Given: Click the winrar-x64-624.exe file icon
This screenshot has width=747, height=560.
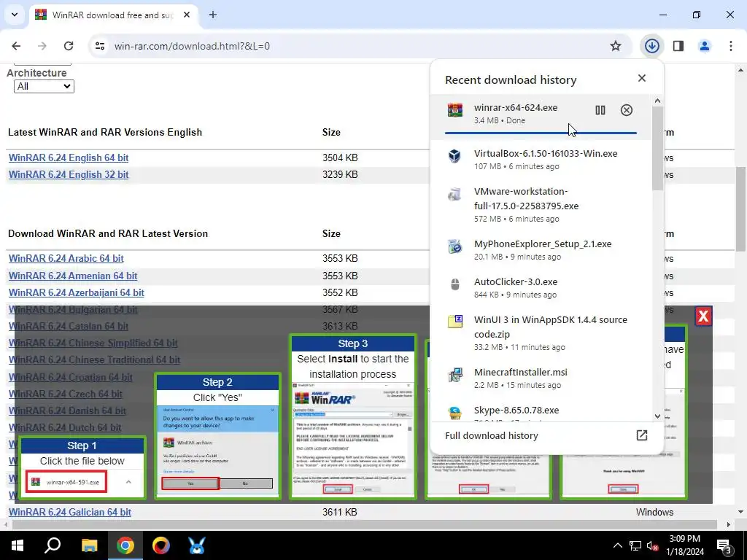Looking at the screenshot, I should click(455, 110).
